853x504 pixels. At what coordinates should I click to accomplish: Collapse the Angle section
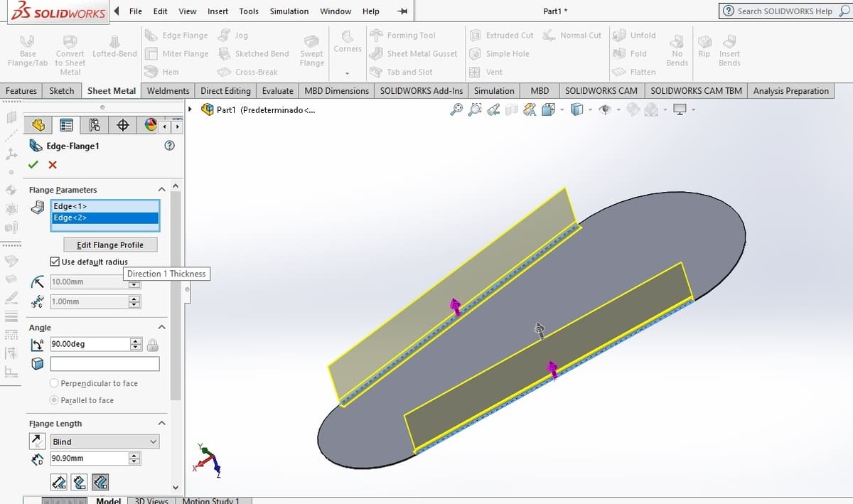tap(161, 328)
